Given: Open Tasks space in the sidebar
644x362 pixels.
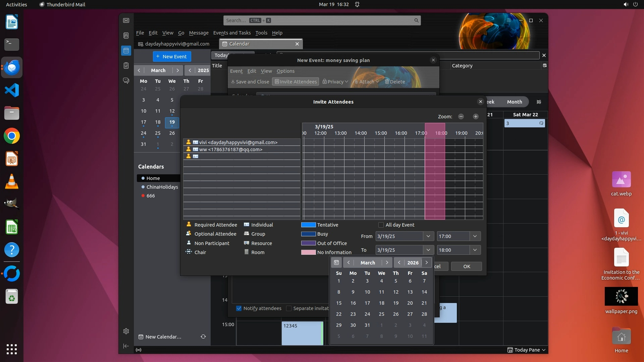Looking at the screenshot, I should tap(126, 66).
